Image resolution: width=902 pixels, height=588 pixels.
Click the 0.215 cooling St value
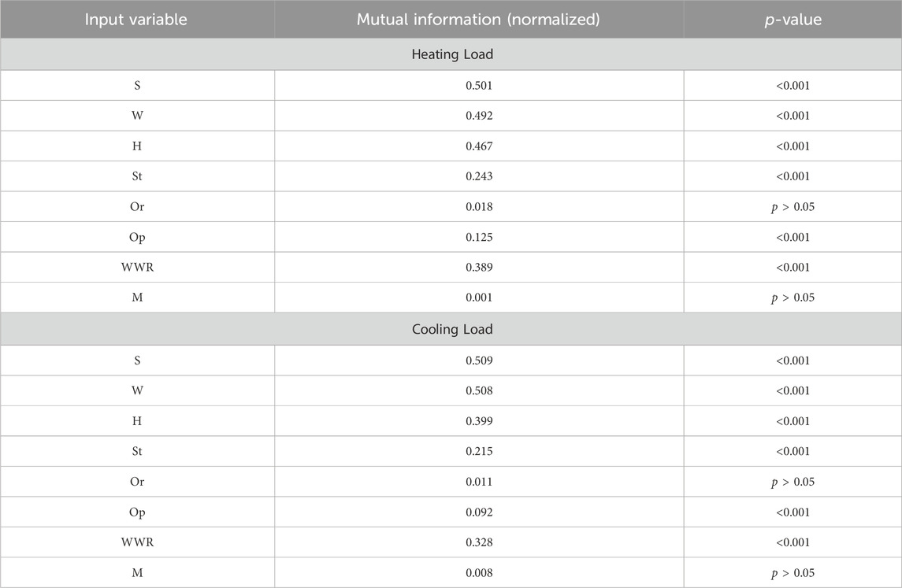tap(479, 451)
